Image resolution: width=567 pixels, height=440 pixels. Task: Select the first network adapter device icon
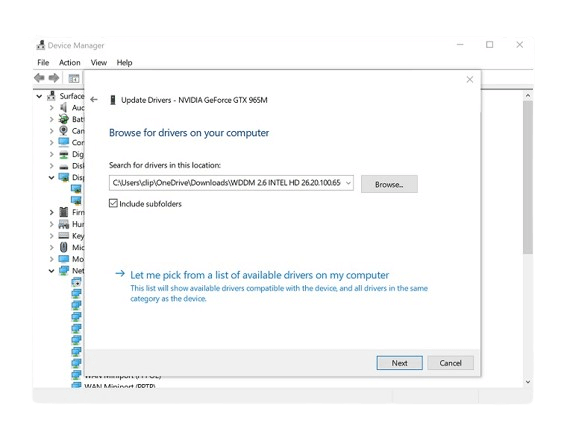pyautogui.click(x=76, y=282)
